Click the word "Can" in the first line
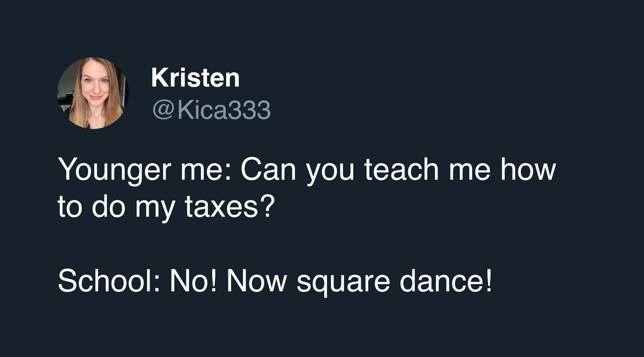The image size is (644, 357). [268, 170]
